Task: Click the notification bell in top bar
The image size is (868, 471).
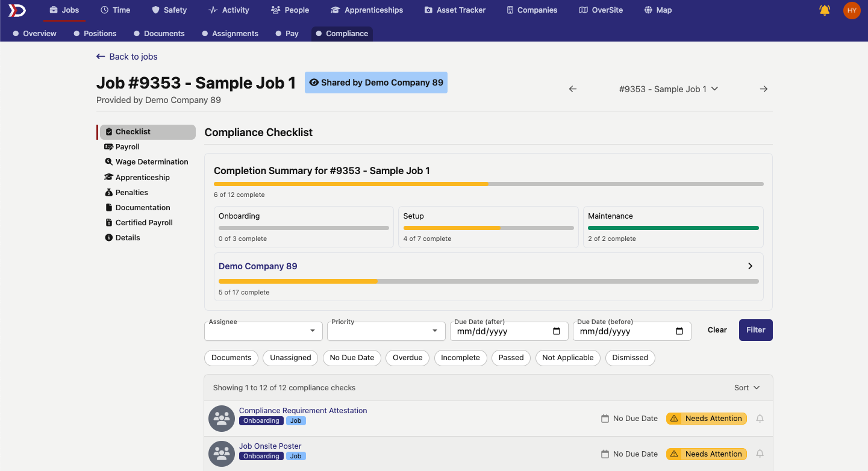Action: point(825,10)
